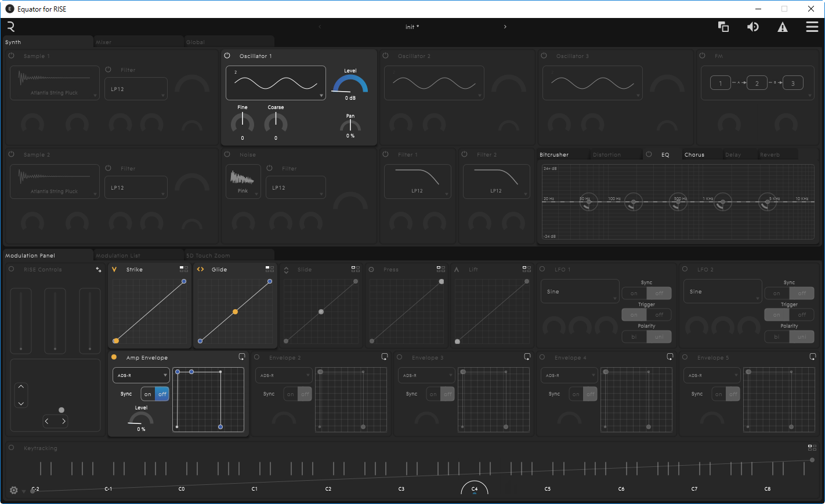The height and width of the screenshot is (504, 825).
Task: Select the C4 key marker on keyboard
Action: coord(475,488)
